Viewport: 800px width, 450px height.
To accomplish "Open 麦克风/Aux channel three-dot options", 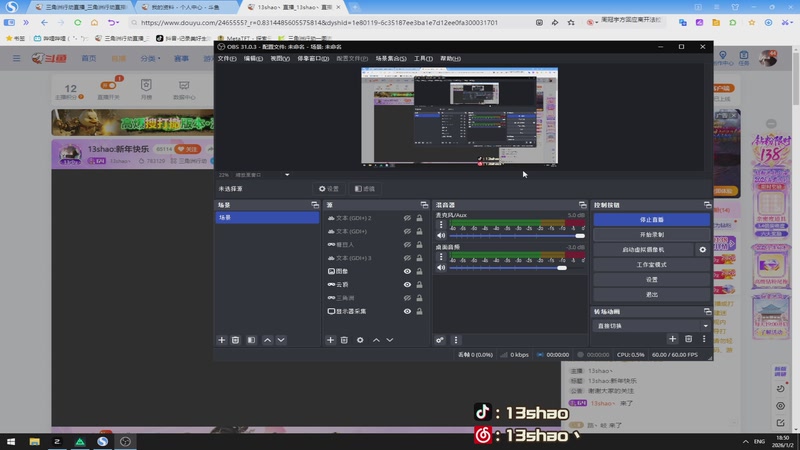I will [x=441, y=224].
